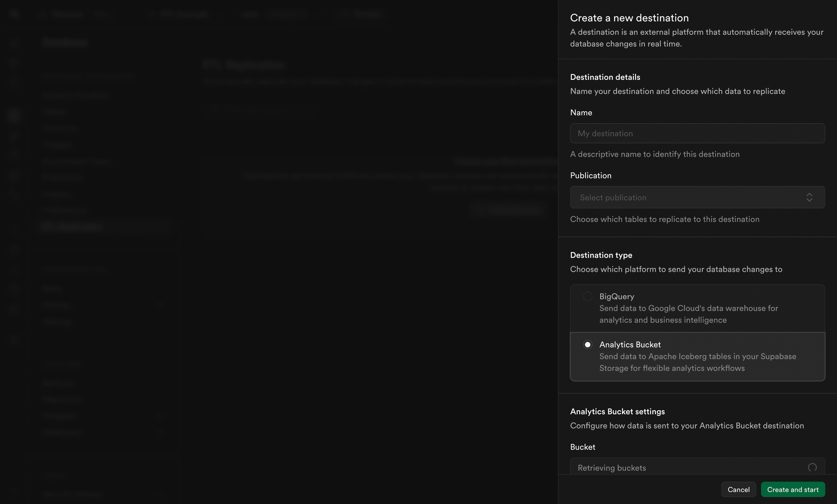Select the BigQuery radio button
The width and height of the screenshot is (837, 504).
pos(587,296)
